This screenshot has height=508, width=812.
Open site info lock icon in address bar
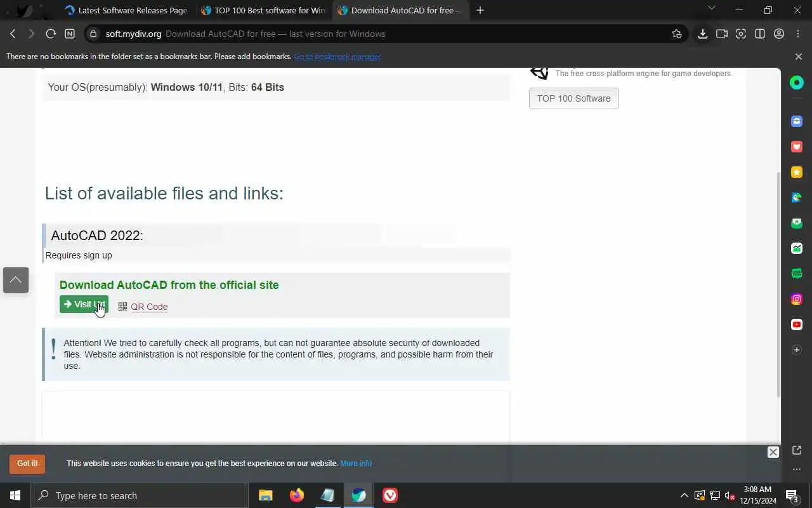(93, 34)
